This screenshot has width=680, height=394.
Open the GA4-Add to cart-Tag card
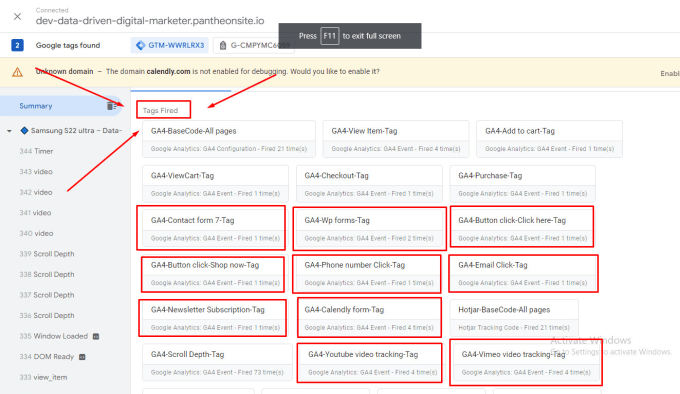point(549,139)
